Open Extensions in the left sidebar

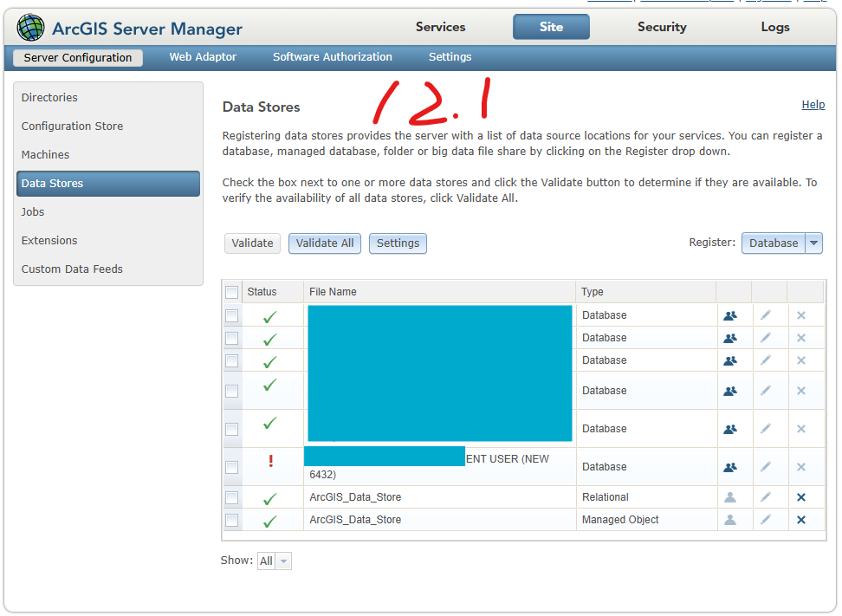click(x=49, y=241)
